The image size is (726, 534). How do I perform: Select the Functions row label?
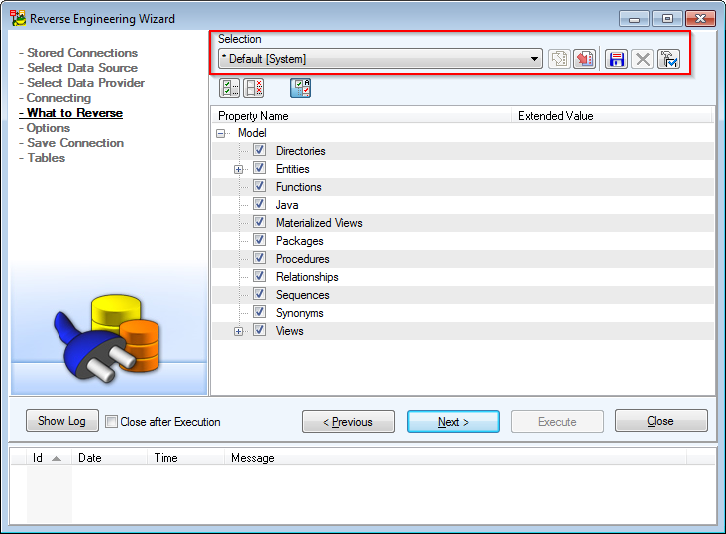pyautogui.click(x=299, y=187)
